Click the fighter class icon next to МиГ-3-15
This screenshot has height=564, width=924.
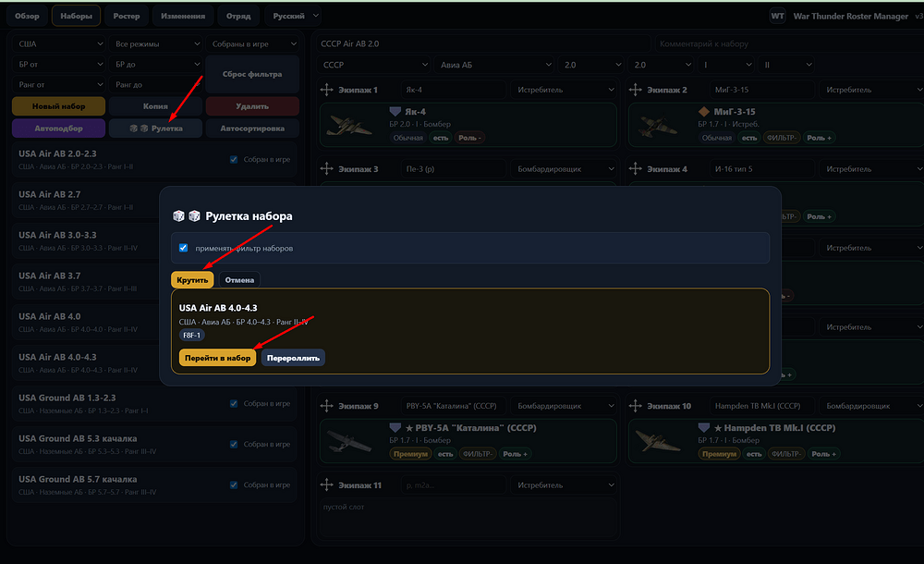pos(703,112)
